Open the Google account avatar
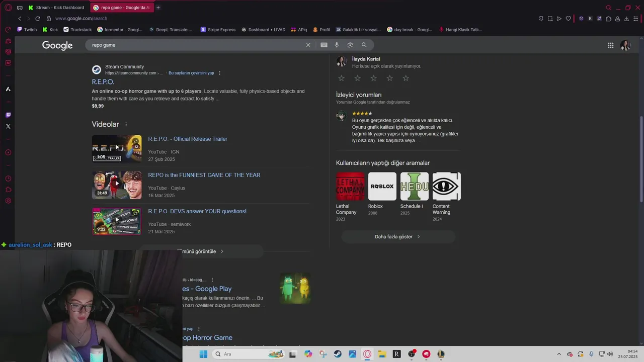This screenshot has width=644, height=362. 625,45
